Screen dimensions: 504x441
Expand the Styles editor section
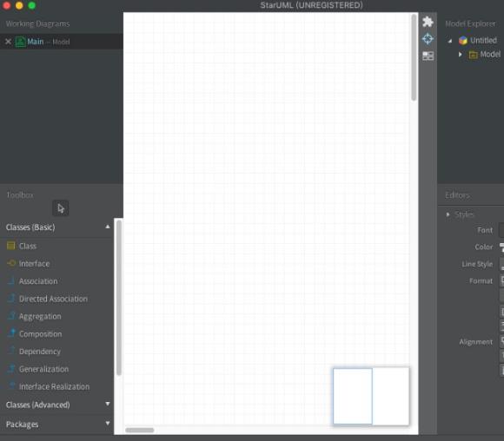point(448,214)
